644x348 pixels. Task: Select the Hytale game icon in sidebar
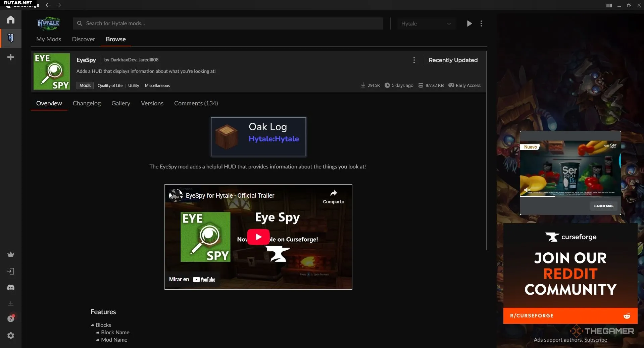pyautogui.click(x=11, y=38)
